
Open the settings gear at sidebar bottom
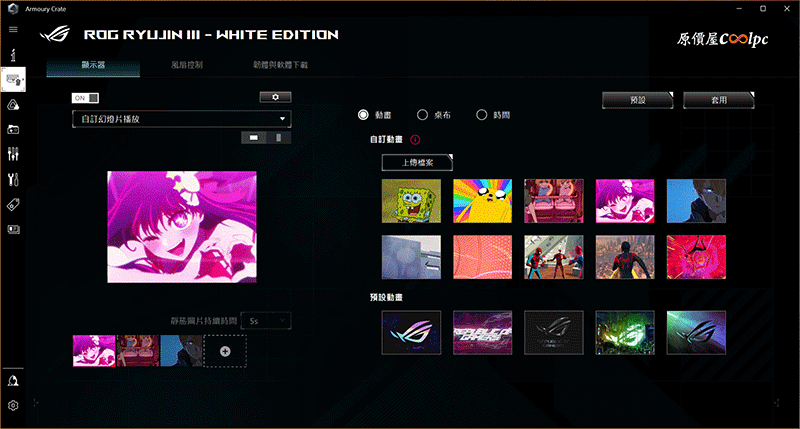(x=13, y=405)
